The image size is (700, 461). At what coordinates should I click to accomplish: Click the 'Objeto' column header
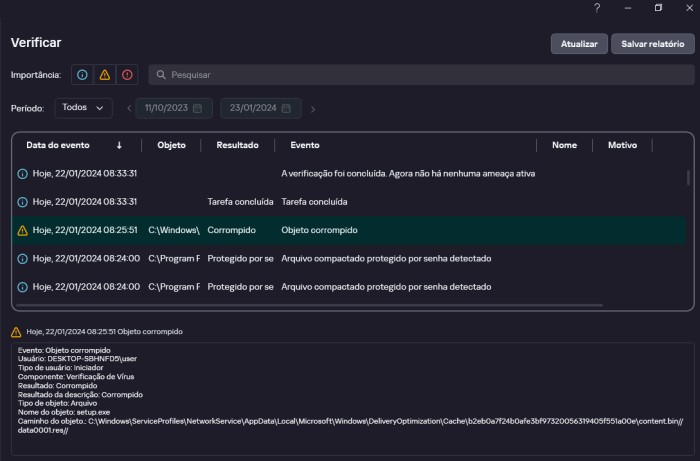[171, 145]
